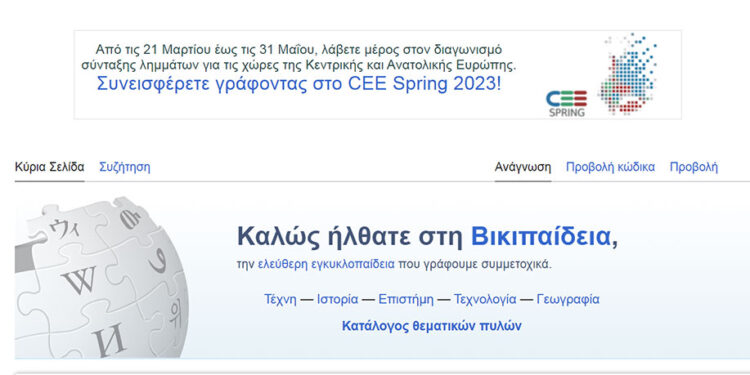Open the Τεχνολογία portal
Viewport: 750px width, 375px height.
485,299
